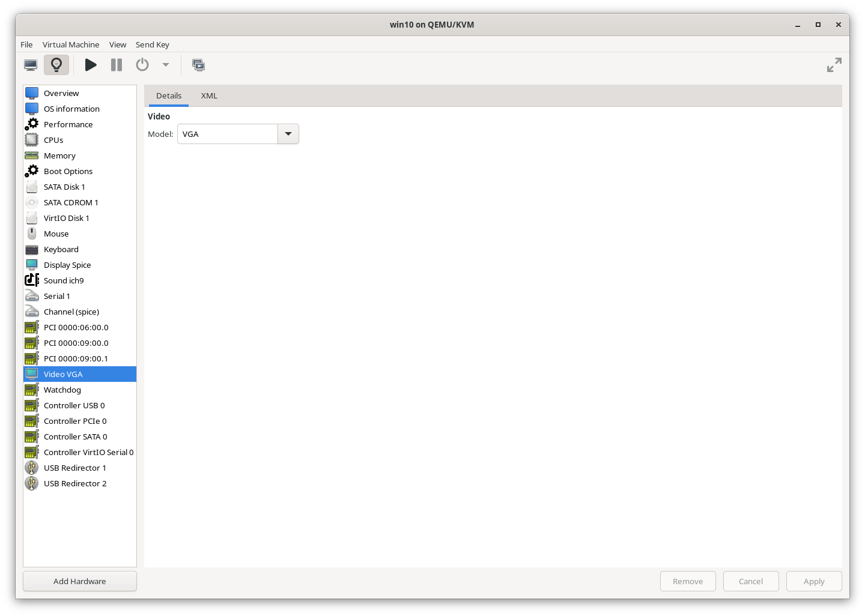Select USB Redirector 2 entry
This screenshot has height=616, width=865.
pos(80,483)
